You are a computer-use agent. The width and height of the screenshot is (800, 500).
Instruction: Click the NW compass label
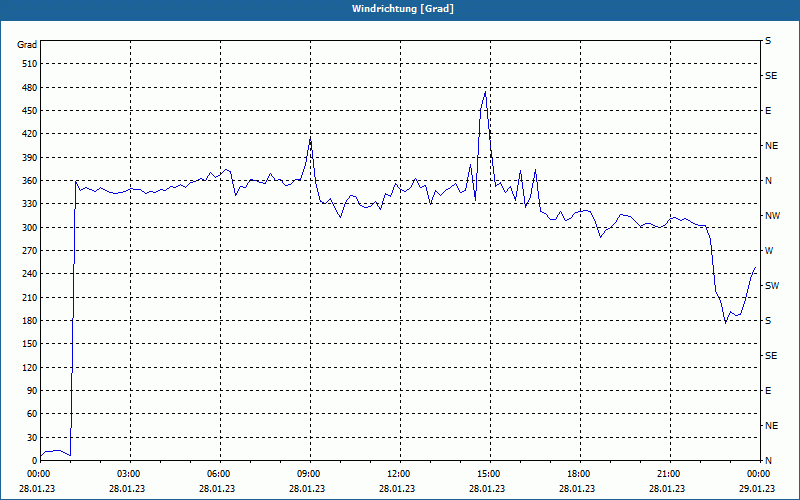772,216
